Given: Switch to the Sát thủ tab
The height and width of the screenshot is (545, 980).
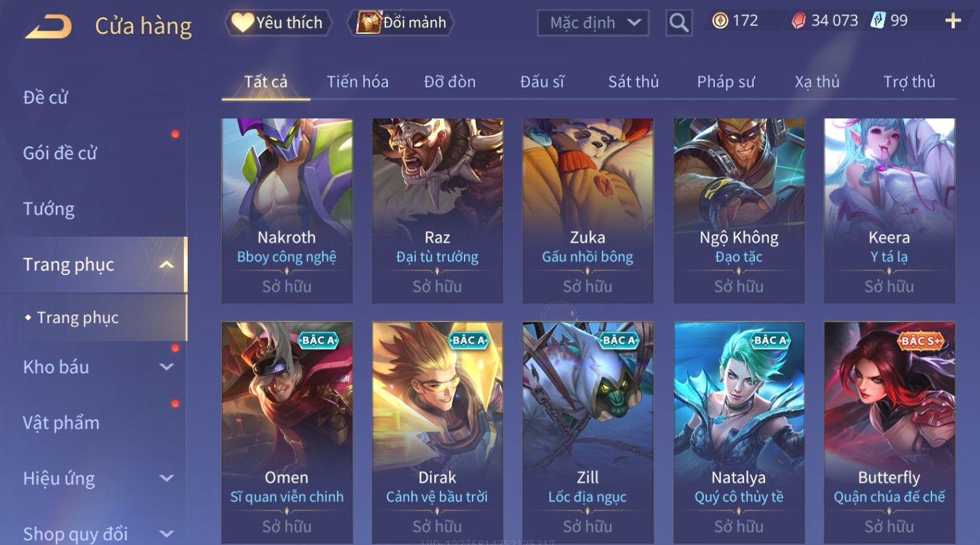Looking at the screenshot, I should pyautogui.click(x=634, y=82).
